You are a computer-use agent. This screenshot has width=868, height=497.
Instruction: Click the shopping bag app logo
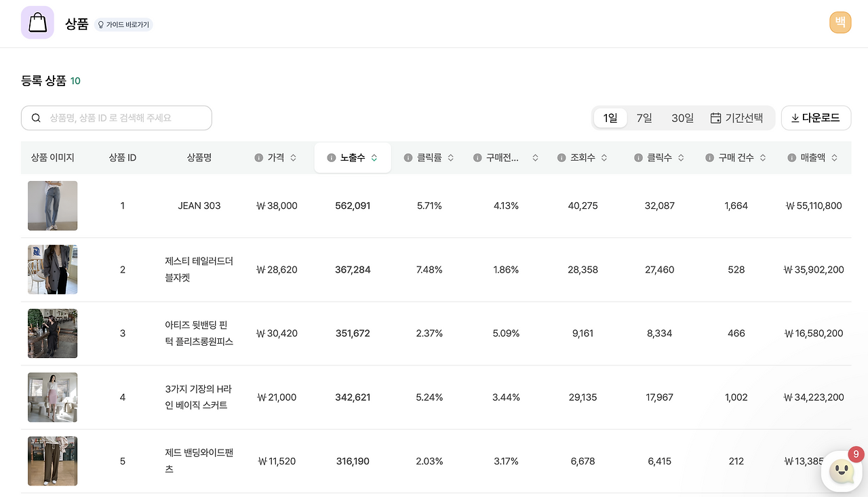pos(37,22)
